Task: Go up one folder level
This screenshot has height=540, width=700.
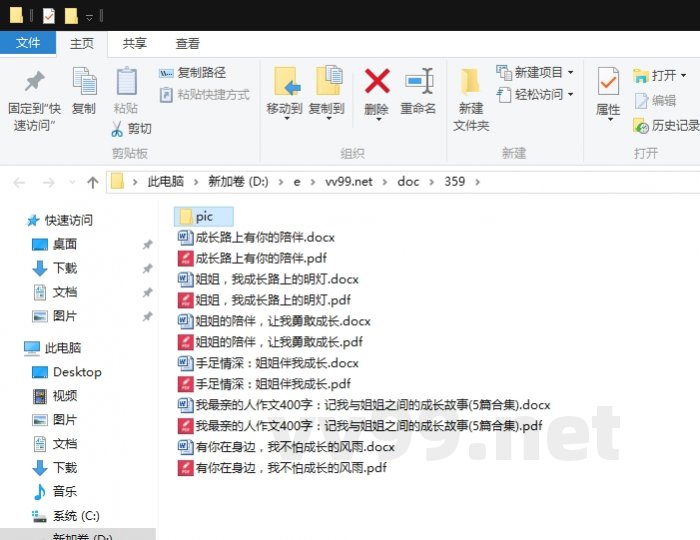Action: [x=92, y=183]
